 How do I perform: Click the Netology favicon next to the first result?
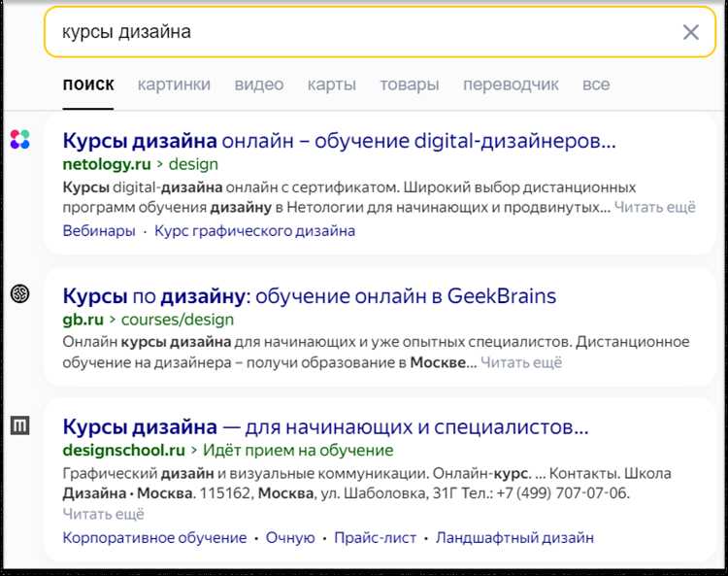tap(20, 139)
